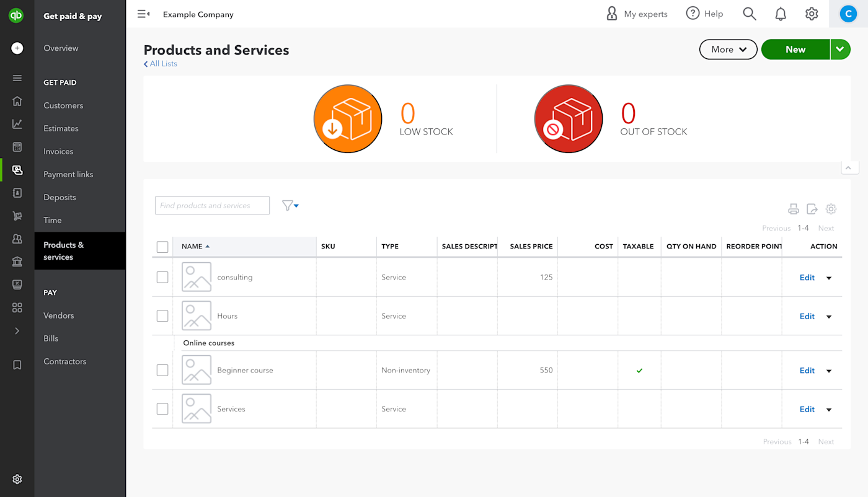The image size is (868, 497).
Task: Open the plus create-new icon
Action: click(x=17, y=48)
